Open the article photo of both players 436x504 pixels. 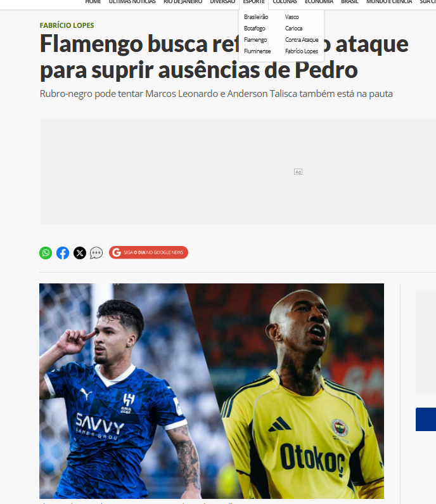212,391
